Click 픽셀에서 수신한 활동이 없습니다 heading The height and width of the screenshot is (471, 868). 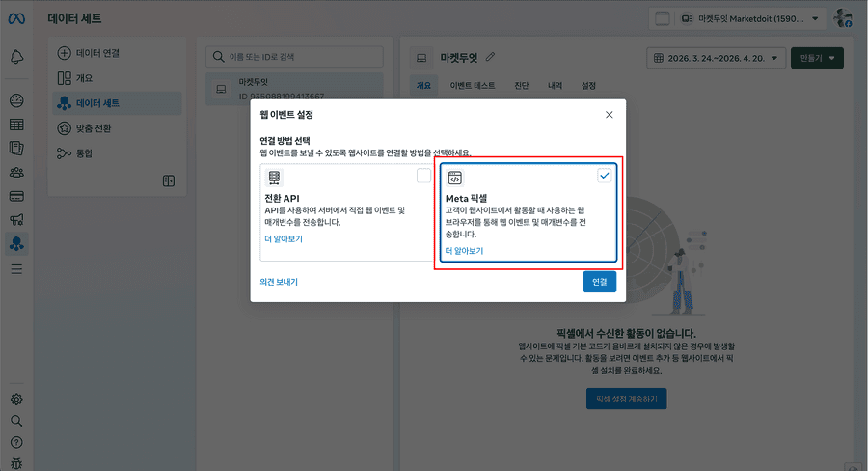point(626,334)
